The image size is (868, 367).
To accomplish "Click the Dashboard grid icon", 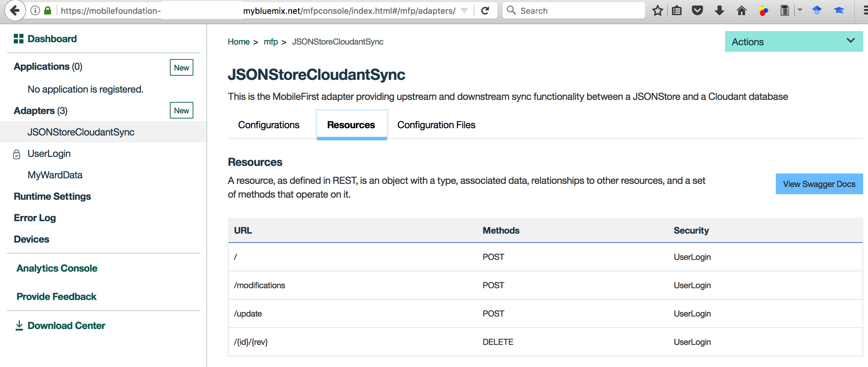I will click(19, 39).
